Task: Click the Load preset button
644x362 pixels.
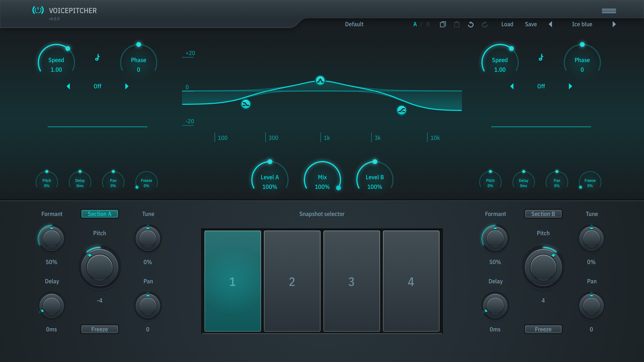Action: click(x=507, y=24)
